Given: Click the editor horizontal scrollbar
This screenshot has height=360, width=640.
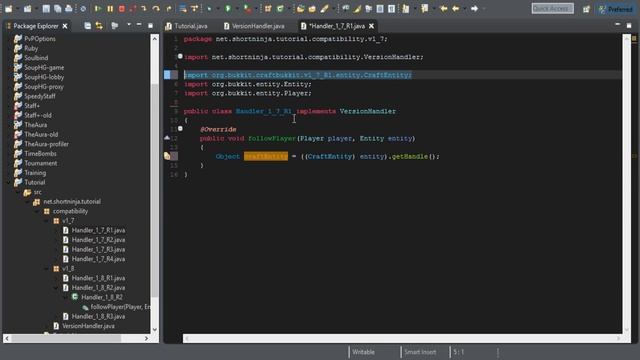Looking at the screenshot, I should 402,338.
